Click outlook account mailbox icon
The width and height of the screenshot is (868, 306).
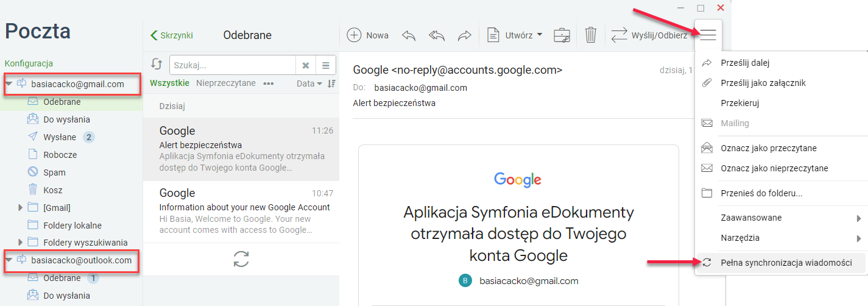[22, 260]
